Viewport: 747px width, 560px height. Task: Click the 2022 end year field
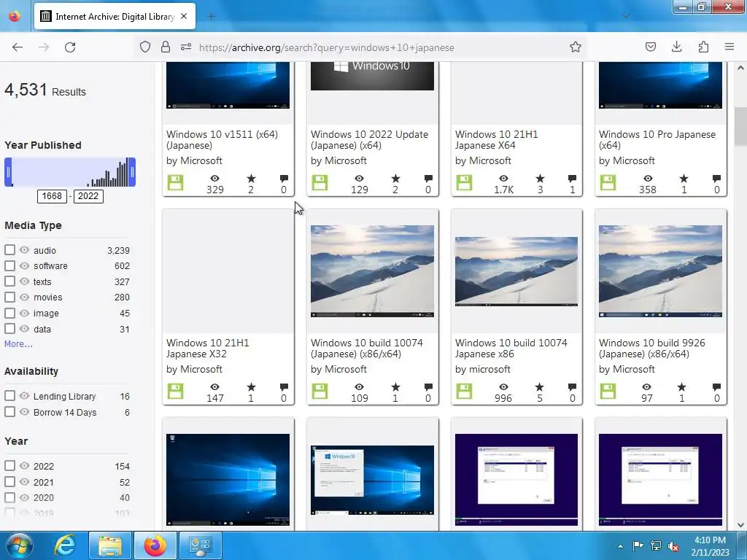(88, 196)
